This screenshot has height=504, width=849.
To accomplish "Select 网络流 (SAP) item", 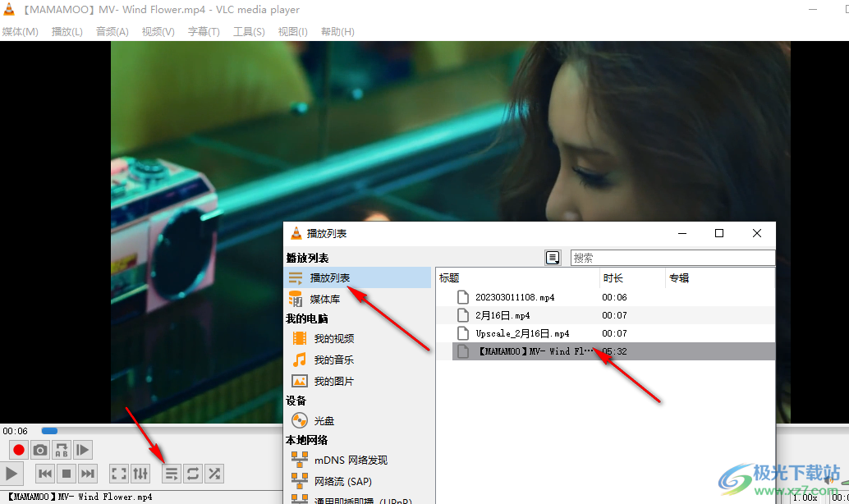I will 342,481.
